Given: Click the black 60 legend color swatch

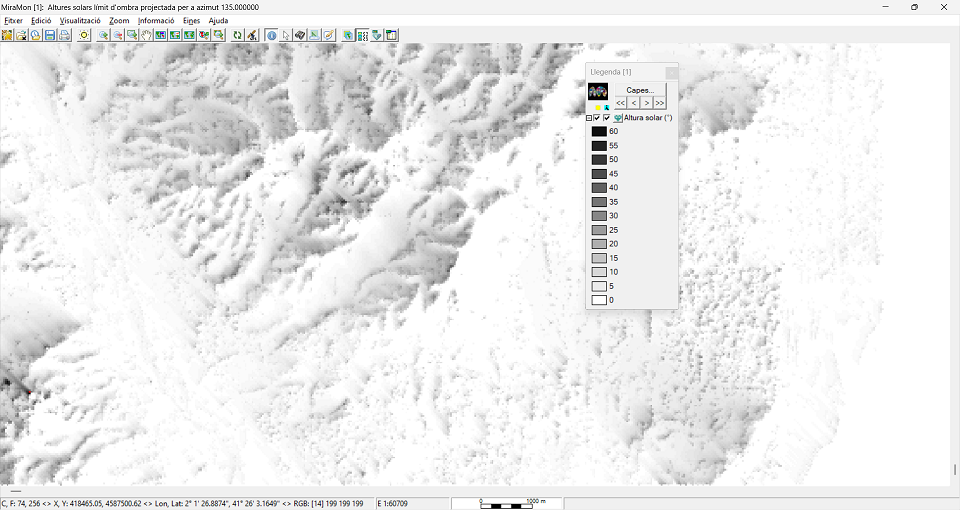Looking at the screenshot, I should click(599, 131).
